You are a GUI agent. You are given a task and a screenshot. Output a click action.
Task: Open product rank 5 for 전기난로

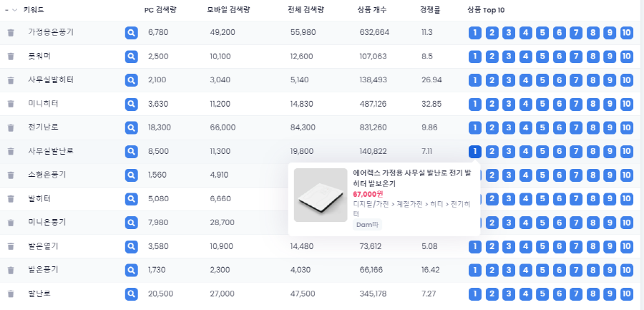coord(542,128)
